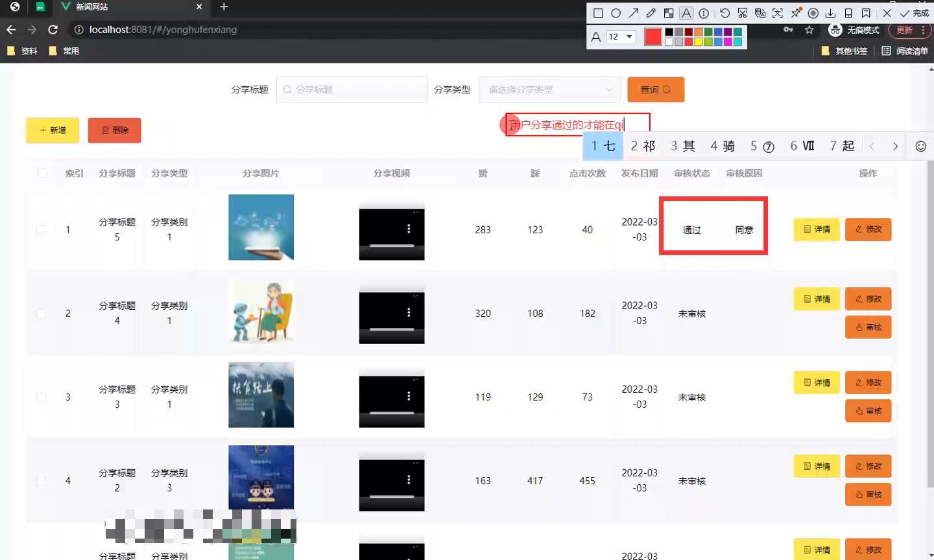Open the IME emoji smiley panel

tap(920, 146)
